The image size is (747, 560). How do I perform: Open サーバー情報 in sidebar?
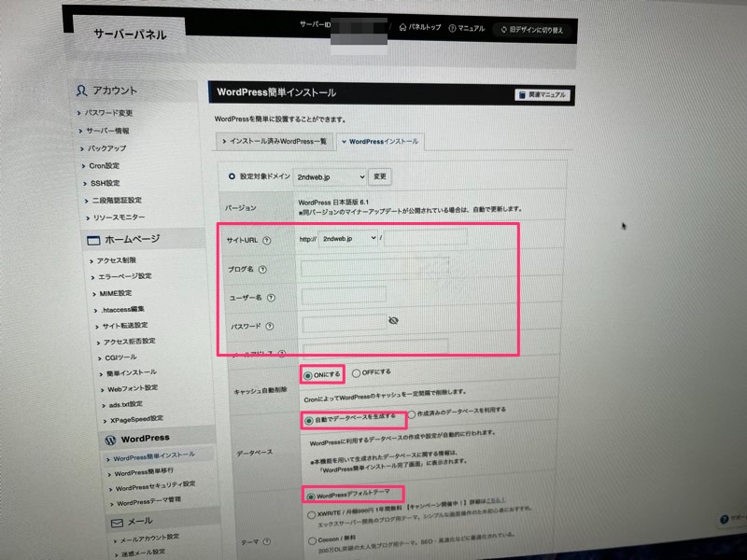point(107,131)
